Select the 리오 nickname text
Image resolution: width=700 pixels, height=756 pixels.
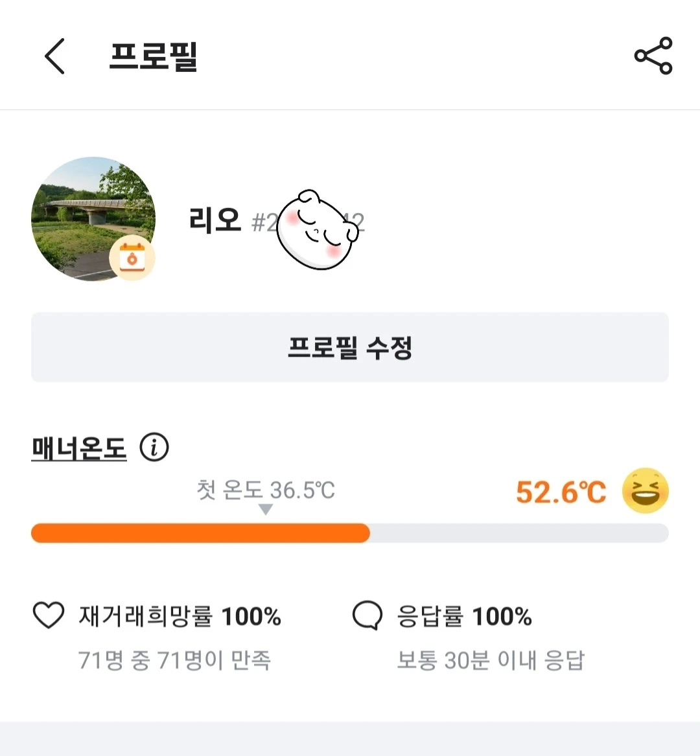(215, 221)
